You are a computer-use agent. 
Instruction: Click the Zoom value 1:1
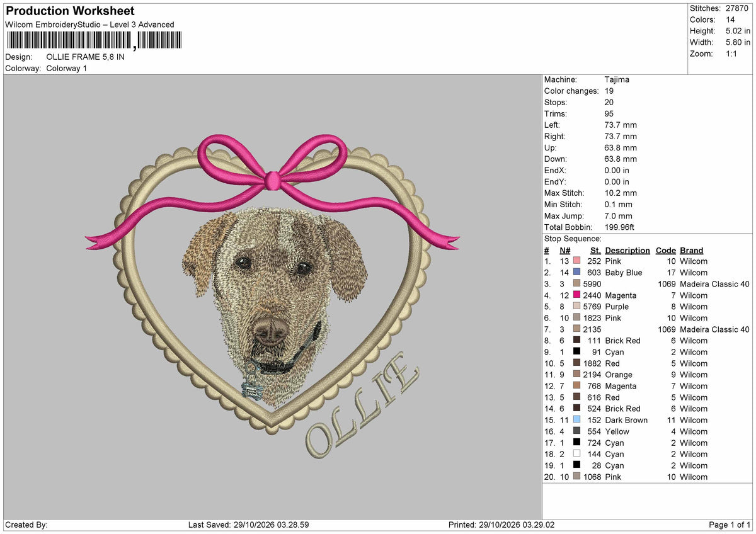(x=733, y=54)
